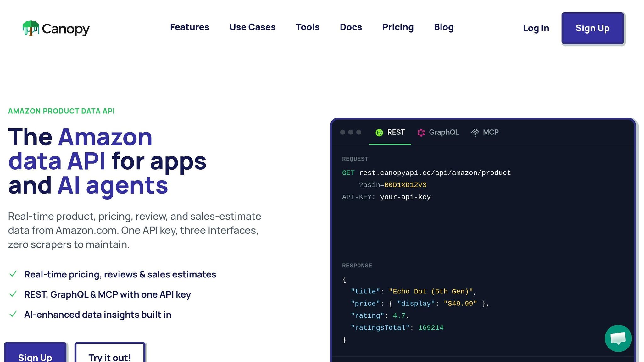Click the checkmark beside REST, GraphQL & MCP
The height and width of the screenshot is (362, 644).
point(13,294)
